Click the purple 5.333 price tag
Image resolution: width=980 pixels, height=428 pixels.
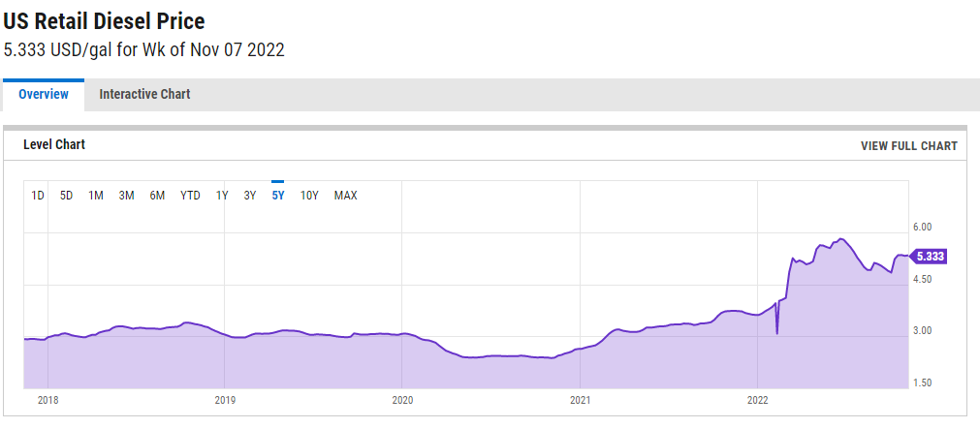(929, 256)
